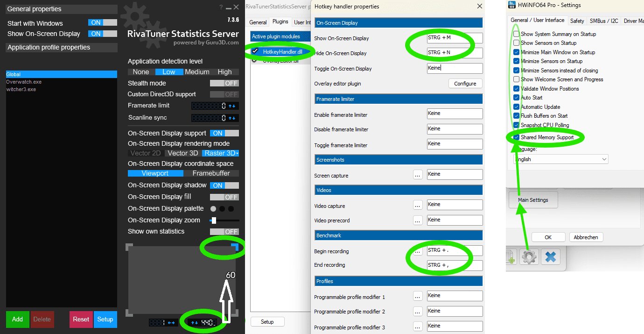644x334 pixels.
Task: Select first OSD palette color dot
Action: pos(213,209)
